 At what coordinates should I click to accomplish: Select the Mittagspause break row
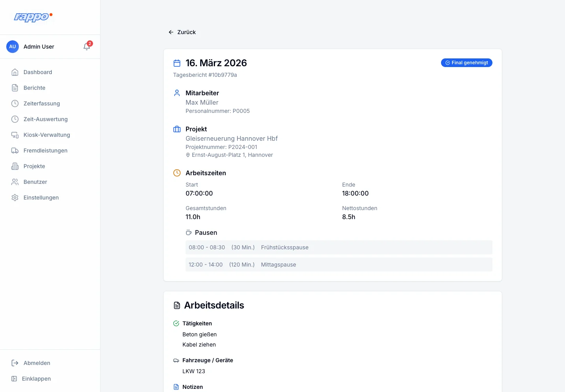click(339, 265)
